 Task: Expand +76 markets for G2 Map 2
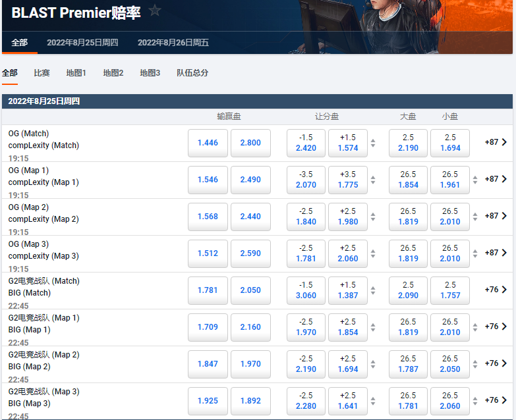496,363
